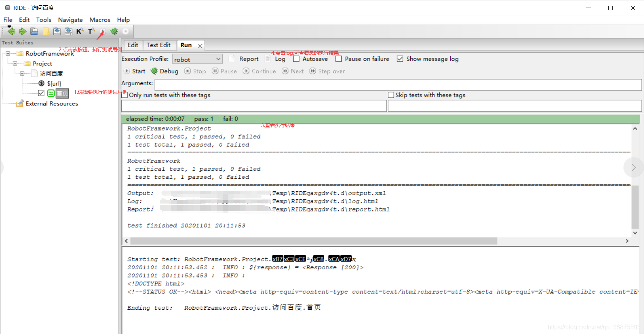The image size is (644, 334).
Task: Click the ${url} variable icon in tree
Action: [41, 83]
